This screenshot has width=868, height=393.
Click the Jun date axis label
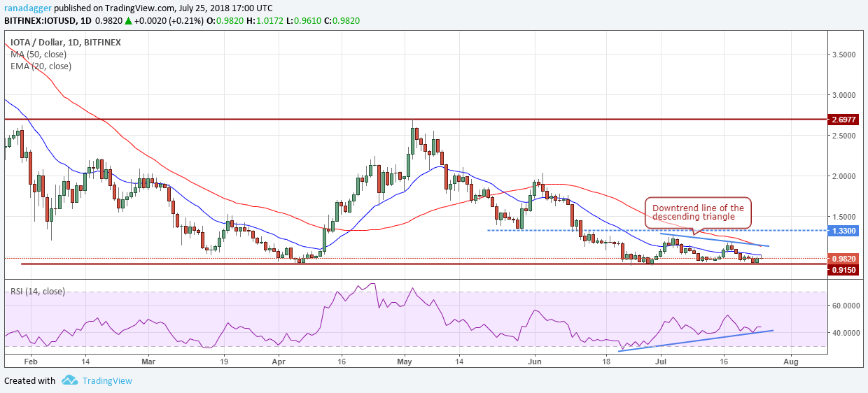535,363
